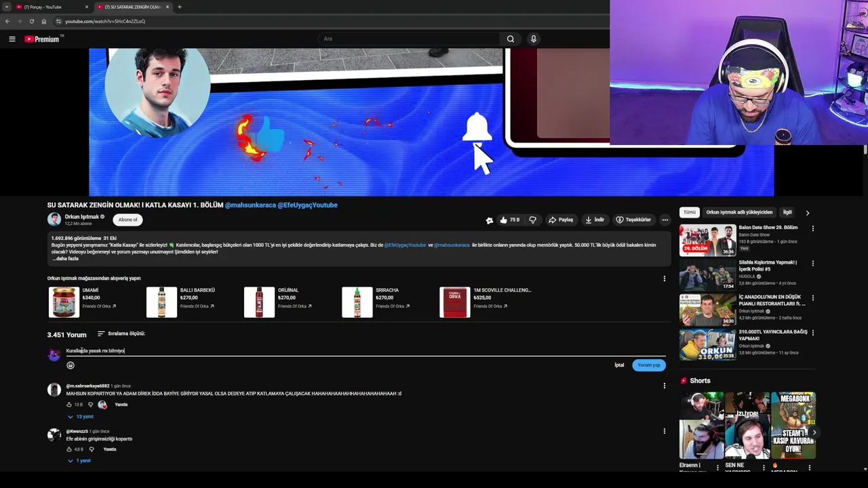
Task: Click the comment text input field
Action: coord(366,351)
